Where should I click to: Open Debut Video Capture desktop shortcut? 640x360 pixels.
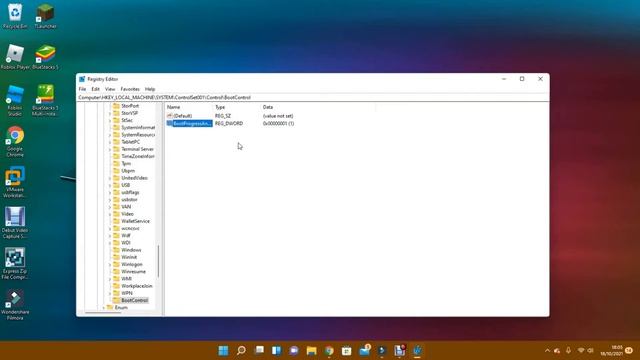pyautogui.click(x=15, y=223)
